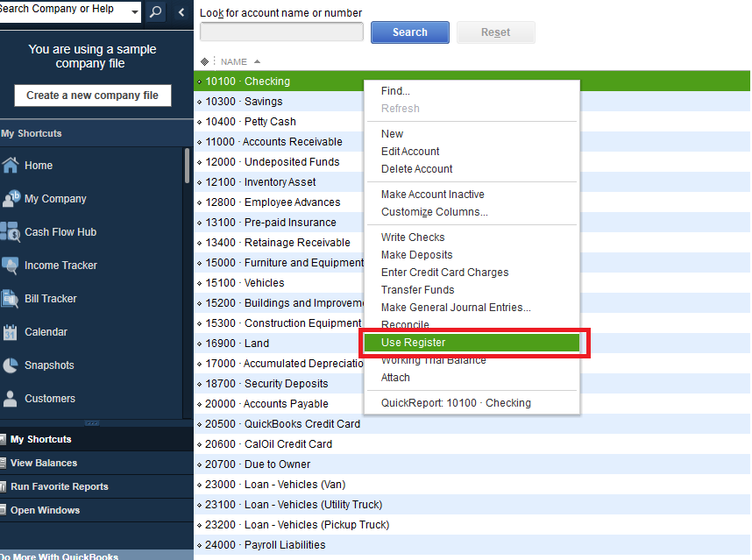Choose Use Register menu entry
Screen dimensions: 752x560
click(x=472, y=343)
